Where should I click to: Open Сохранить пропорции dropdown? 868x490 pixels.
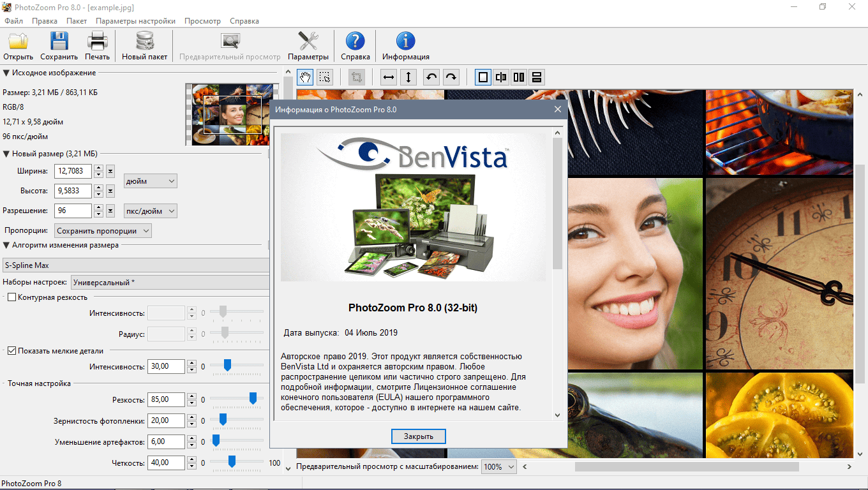[x=103, y=230]
